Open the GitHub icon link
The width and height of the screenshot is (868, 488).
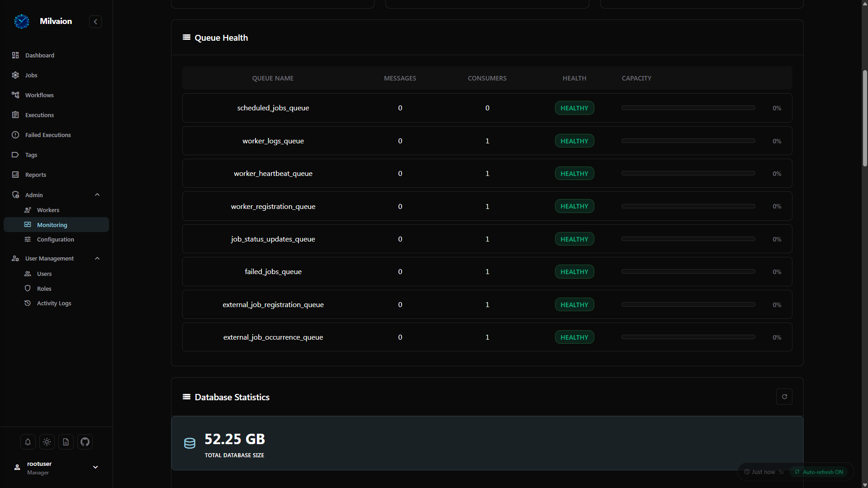(85, 442)
